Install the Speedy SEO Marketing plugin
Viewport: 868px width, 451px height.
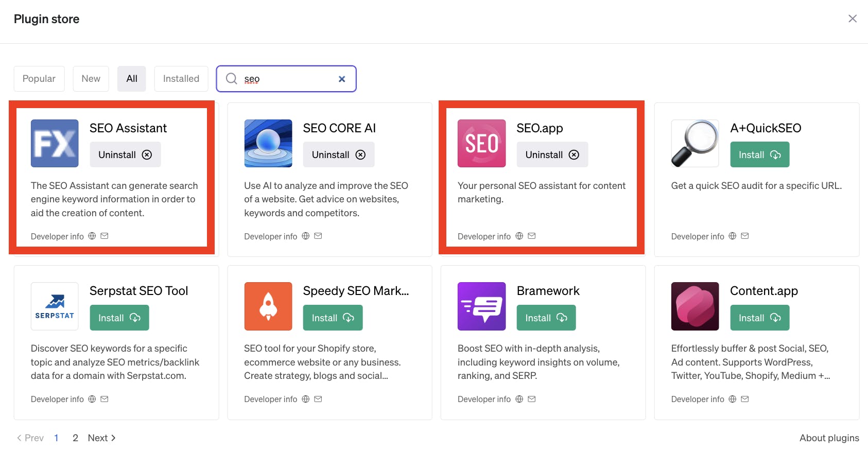pyautogui.click(x=333, y=318)
